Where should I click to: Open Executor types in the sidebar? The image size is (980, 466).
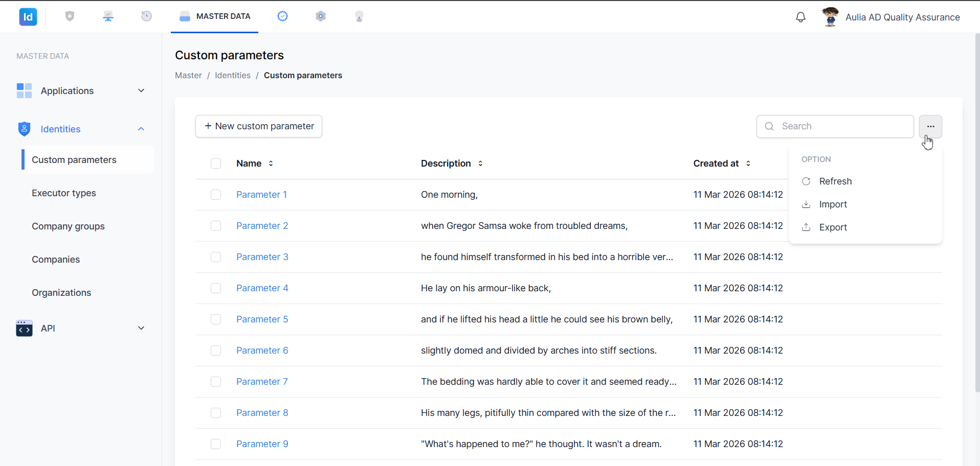click(x=64, y=193)
